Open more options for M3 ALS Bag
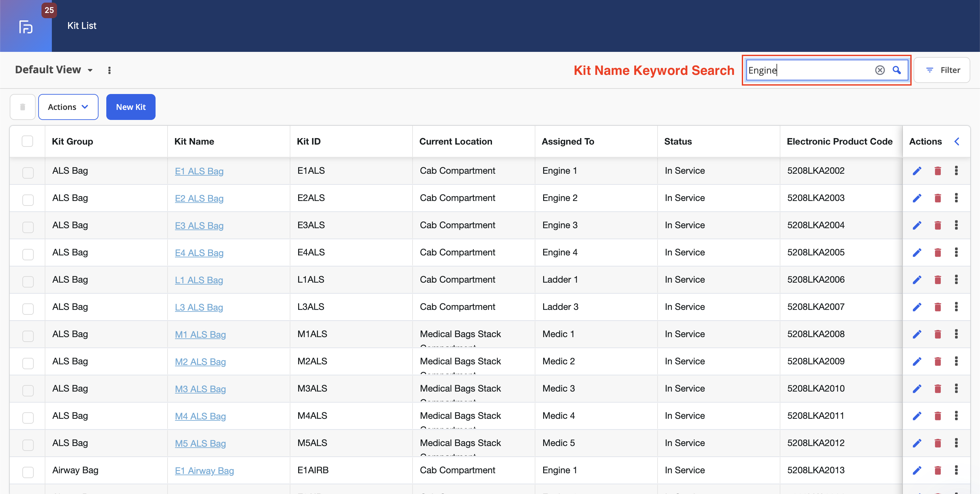The width and height of the screenshot is (980, 494). pyautogui.click(x=956, y=388)
